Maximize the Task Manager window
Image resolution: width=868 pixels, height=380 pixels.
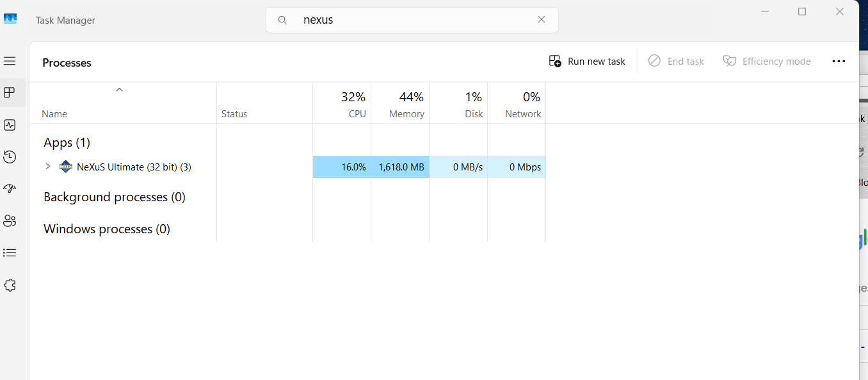(802, 12)
